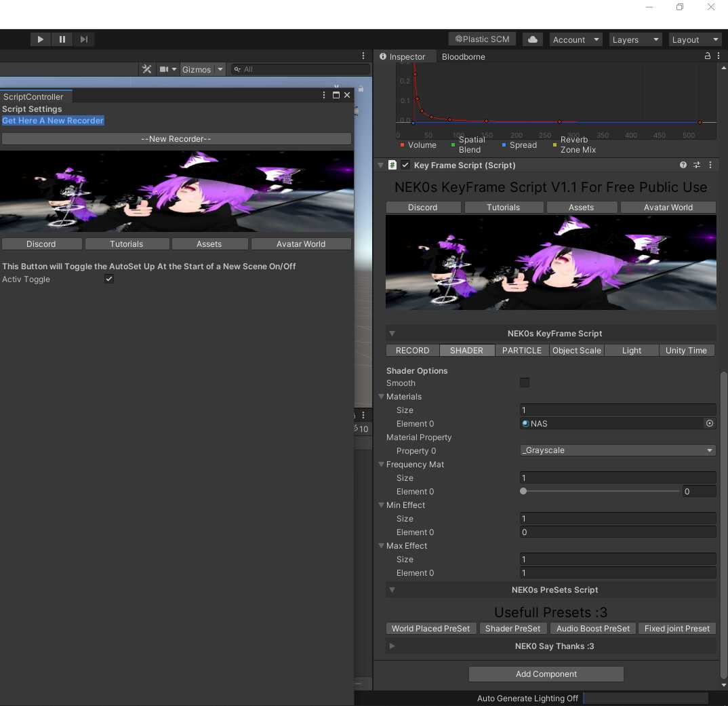Click the Add Component button

[546, 674]
